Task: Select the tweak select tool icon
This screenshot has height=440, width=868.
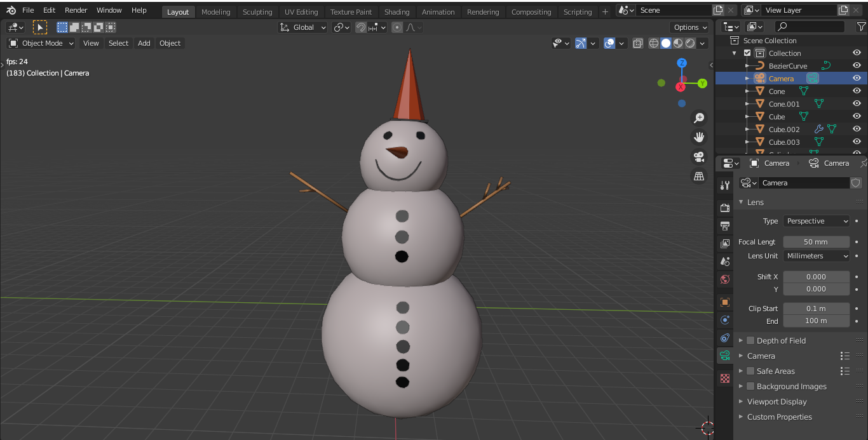Action: [40, 27]
